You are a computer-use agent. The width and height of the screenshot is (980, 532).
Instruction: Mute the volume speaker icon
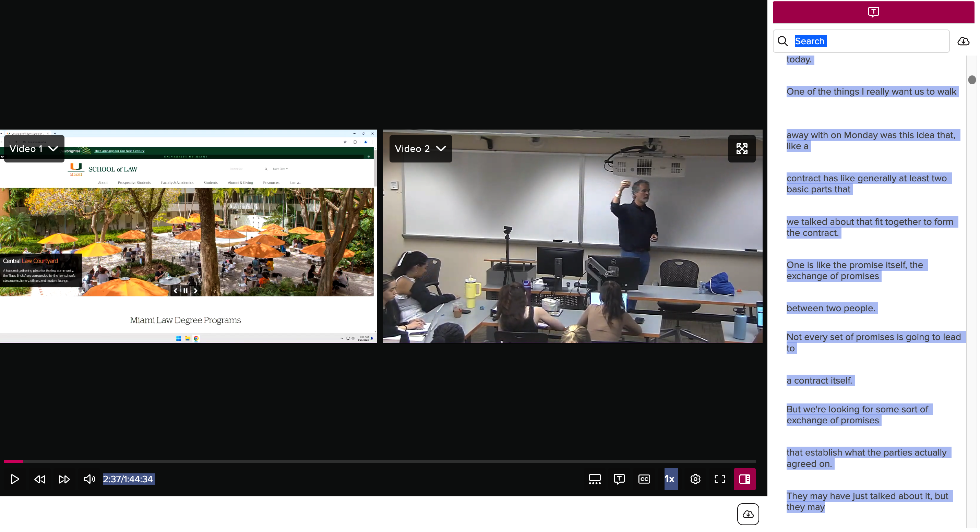point(89,479)
